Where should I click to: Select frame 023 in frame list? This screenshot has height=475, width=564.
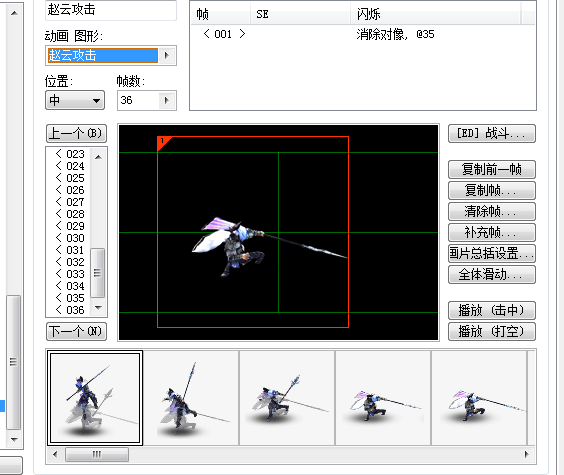pos(70,154)
